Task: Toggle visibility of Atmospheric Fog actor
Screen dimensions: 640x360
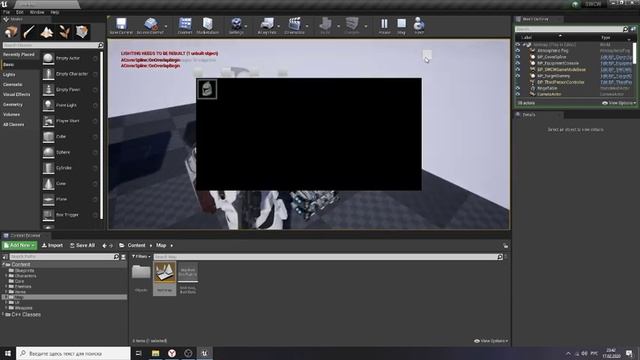Action: [518, 51]
